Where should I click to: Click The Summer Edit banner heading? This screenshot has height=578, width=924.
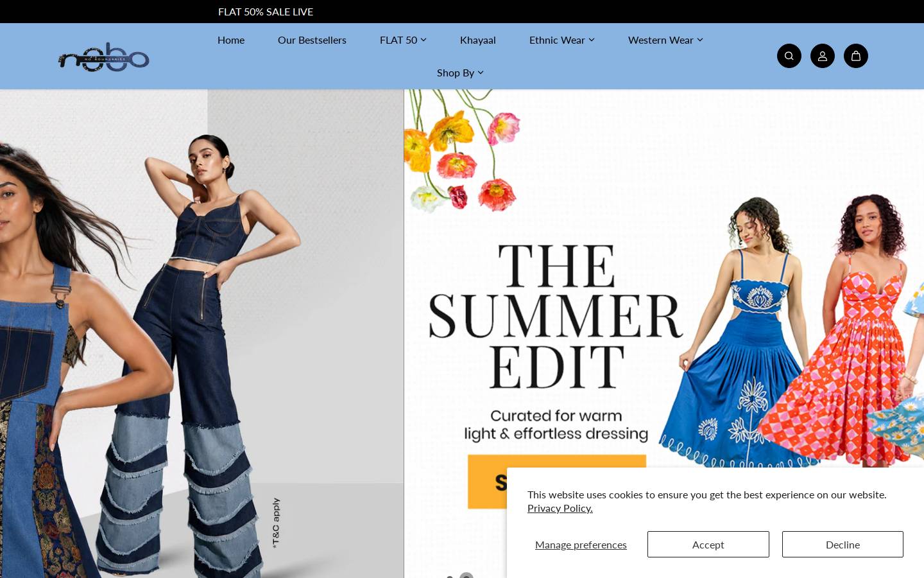click(x=556, y=316)
